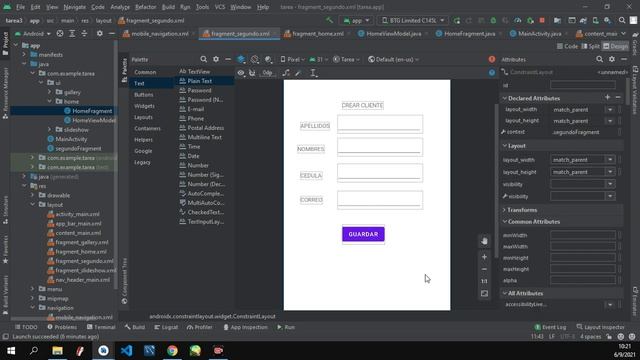Image resolution: width=640 pixels, height=360 pixels.
Task: Open the Terminal tool window
Action: click(101, 327)
